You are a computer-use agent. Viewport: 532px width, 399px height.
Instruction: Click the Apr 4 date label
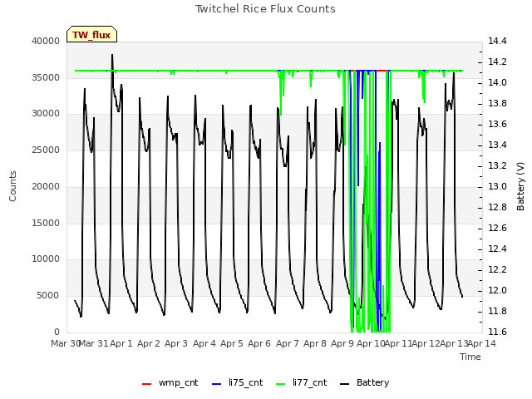[204, 343]
